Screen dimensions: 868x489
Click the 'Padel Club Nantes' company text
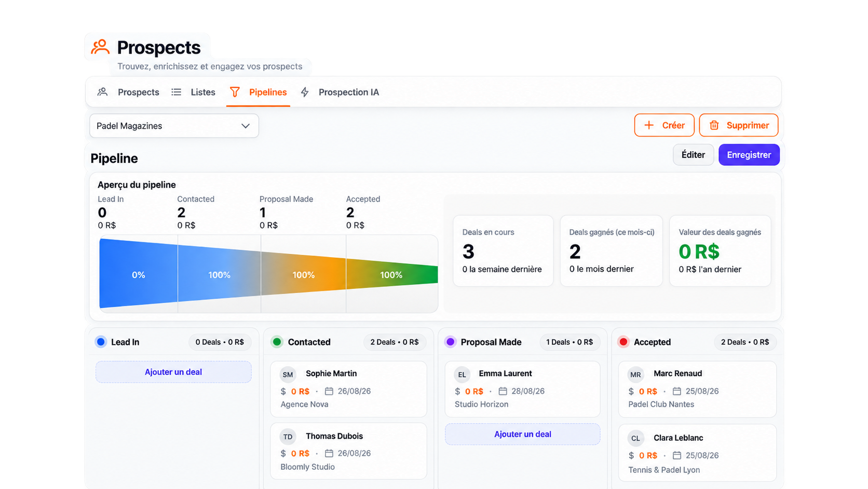661,404
